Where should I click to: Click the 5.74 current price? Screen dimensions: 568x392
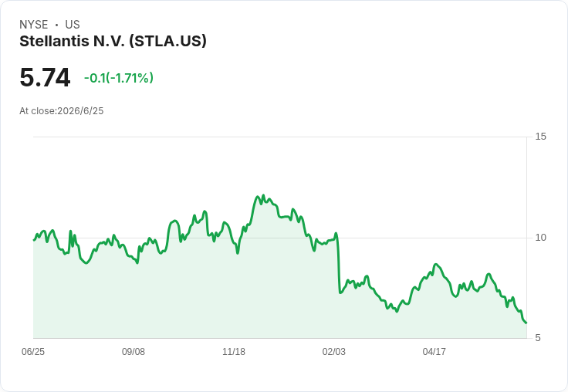point(45,77)
